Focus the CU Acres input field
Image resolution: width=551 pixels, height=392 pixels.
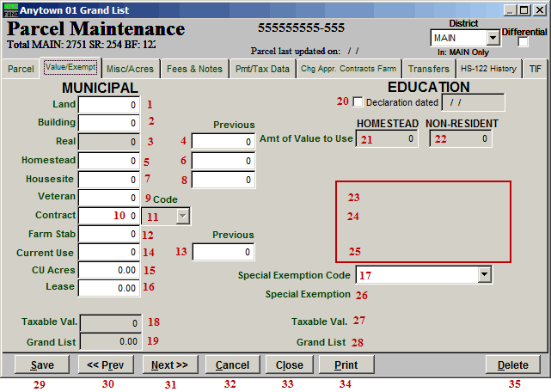point(109,270)
